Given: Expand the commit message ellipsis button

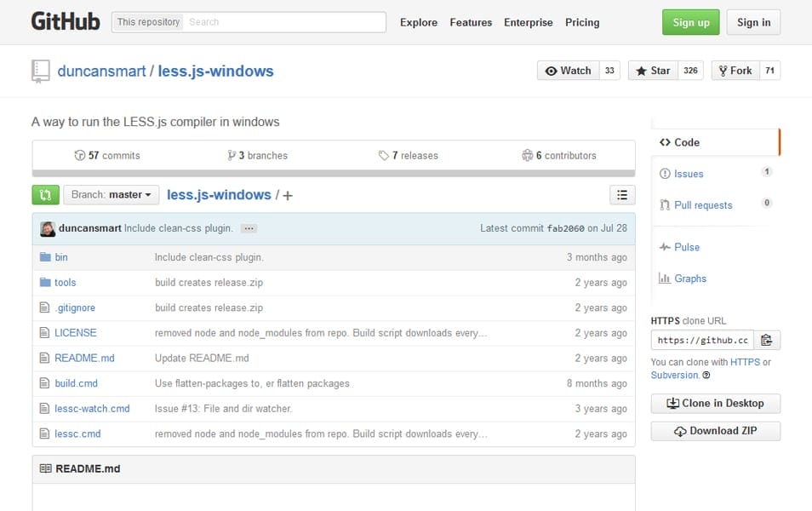Looking at the screenshot, I should (249, 228).
